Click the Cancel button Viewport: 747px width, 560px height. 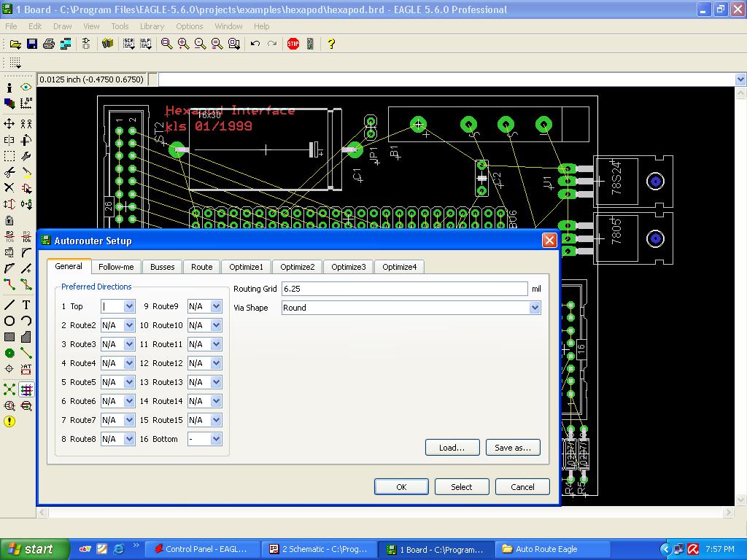[522, 486]
